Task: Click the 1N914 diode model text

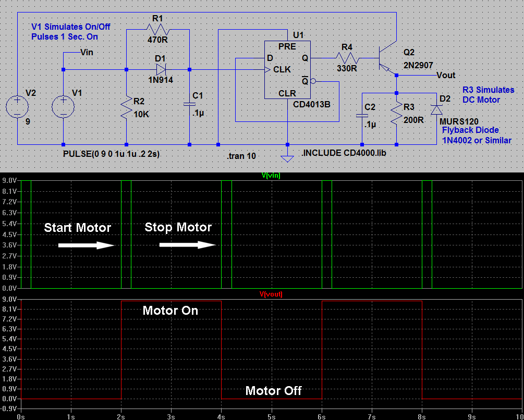Action: pos(161,80)
